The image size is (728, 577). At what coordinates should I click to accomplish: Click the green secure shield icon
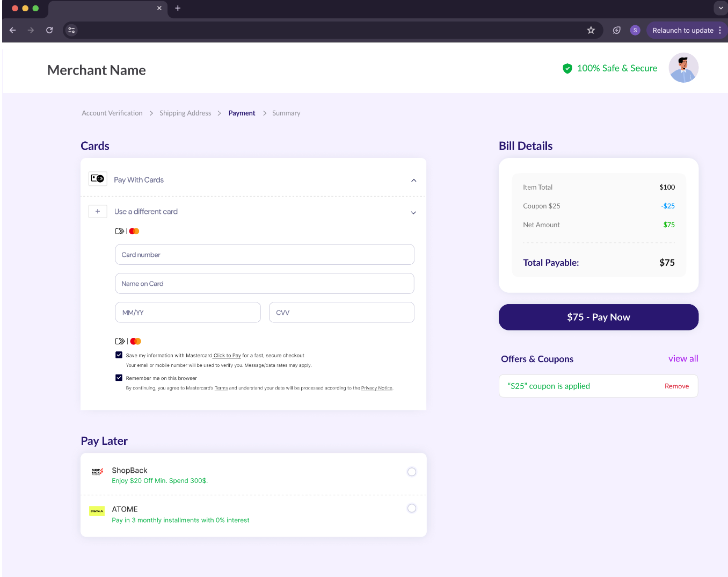point(567,68)
